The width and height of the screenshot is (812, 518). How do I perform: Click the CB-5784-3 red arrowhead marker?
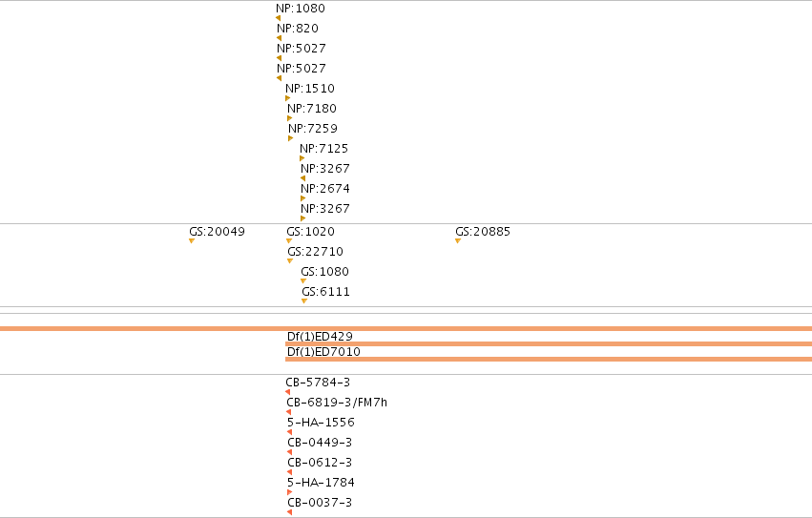288,392
